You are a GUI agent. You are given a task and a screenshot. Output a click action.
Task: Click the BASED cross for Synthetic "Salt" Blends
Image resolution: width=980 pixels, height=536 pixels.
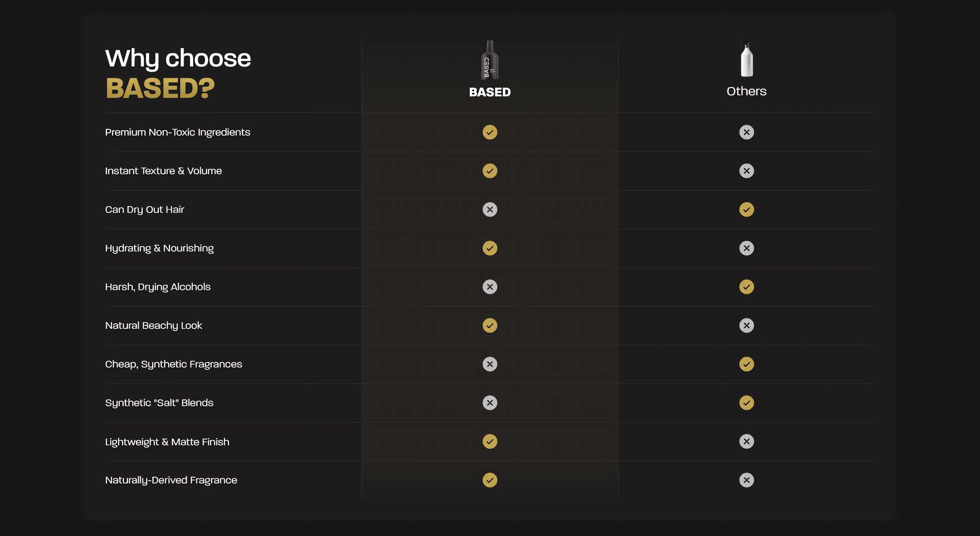click(490, 403)
